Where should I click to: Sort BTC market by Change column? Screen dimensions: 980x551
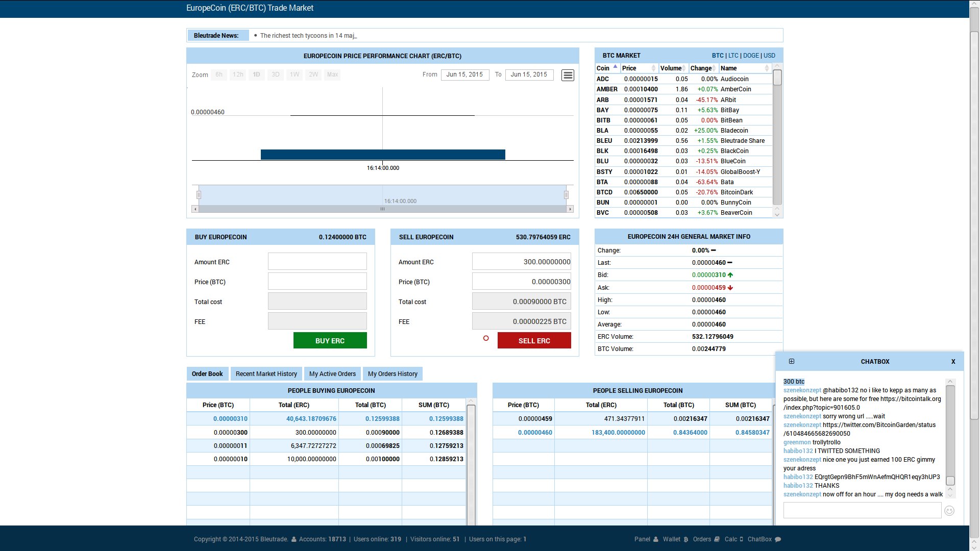[703, 68]
